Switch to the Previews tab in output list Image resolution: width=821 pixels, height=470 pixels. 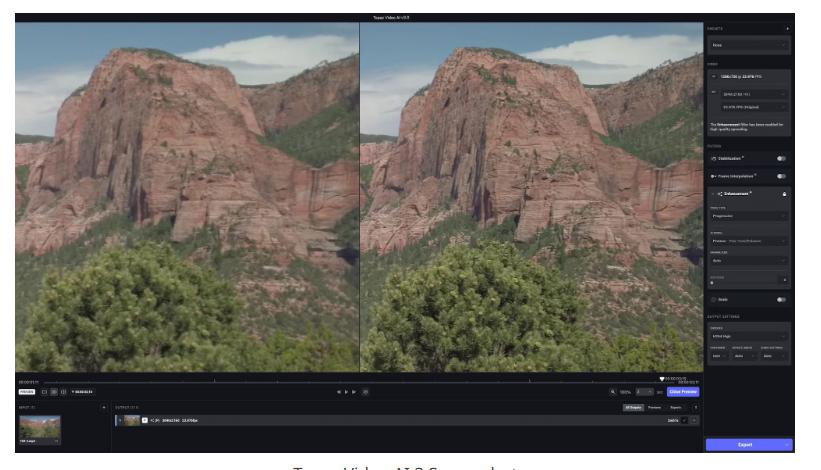point(653,407)
